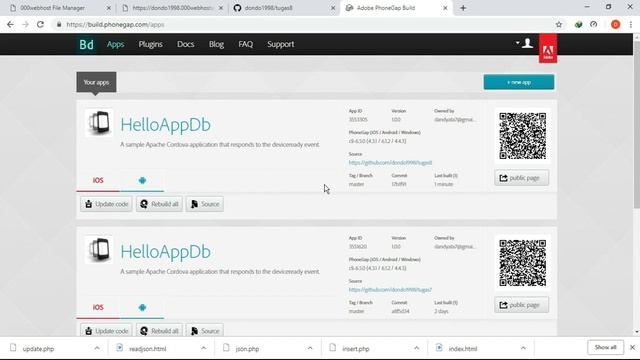Screen dimensions: 640x360
Task: Open public page of first app
Action: point(522,178)
